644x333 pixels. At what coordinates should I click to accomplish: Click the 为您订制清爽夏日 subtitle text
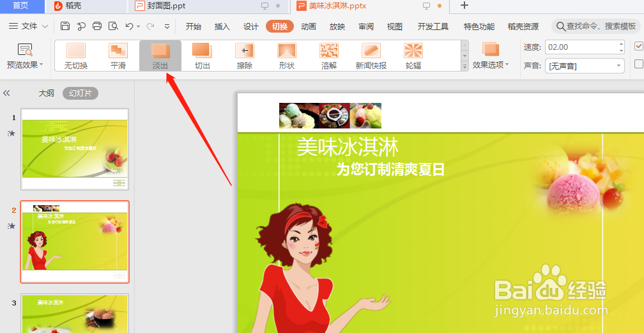390,169
